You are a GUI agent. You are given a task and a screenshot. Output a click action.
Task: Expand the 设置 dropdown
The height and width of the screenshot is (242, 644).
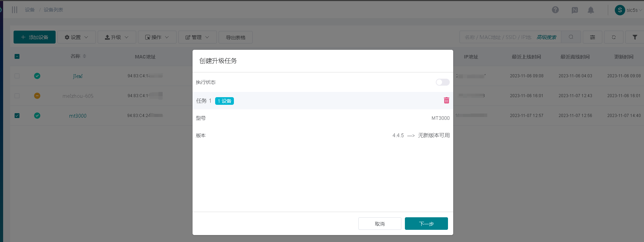pyautogui.click(x=76, y=37)
